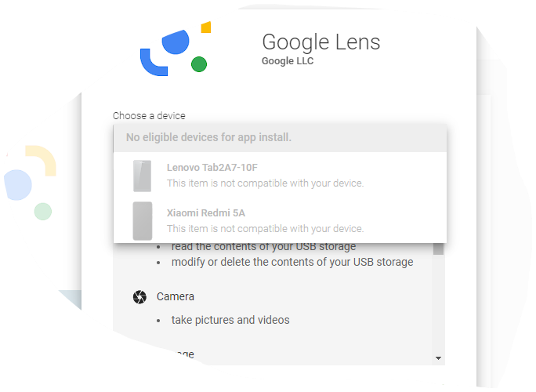Click the permissions list scrollbar thumb
Image resolution: width=536 pixels, height=392 pixels.
(438, 249)
